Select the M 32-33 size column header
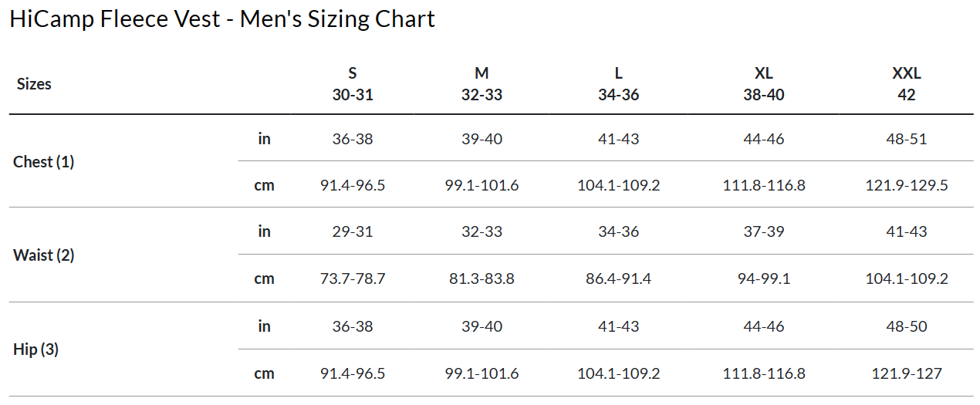Screen dimensions: 980x405 [482, 84]
